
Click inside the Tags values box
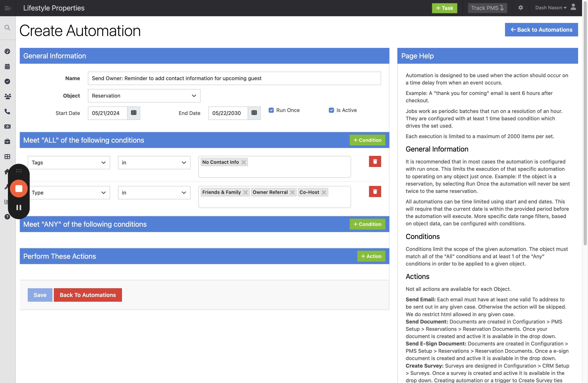point(274,167)
